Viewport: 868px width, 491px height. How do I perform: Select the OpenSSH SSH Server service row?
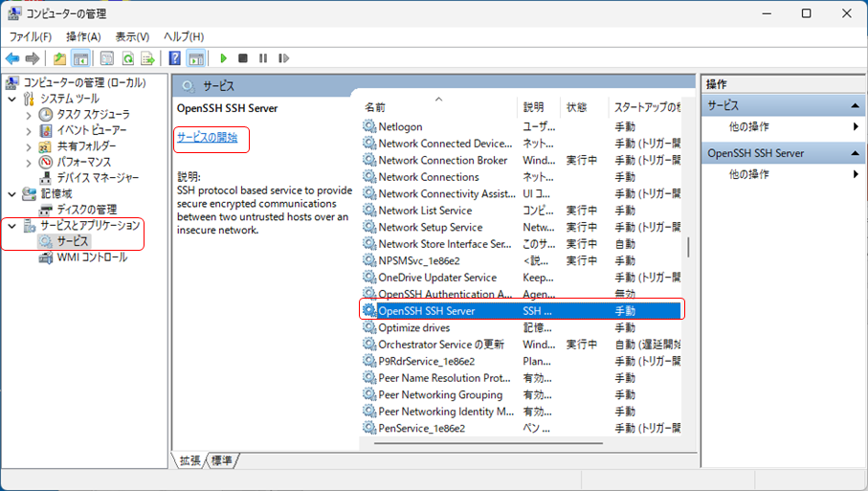pyautogui.click(x=426, y=311)
